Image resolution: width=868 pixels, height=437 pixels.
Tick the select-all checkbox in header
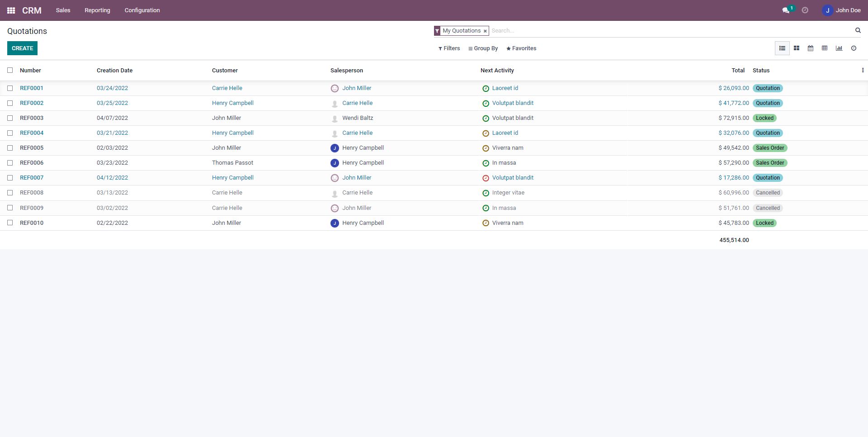click(x=10, y=71)
